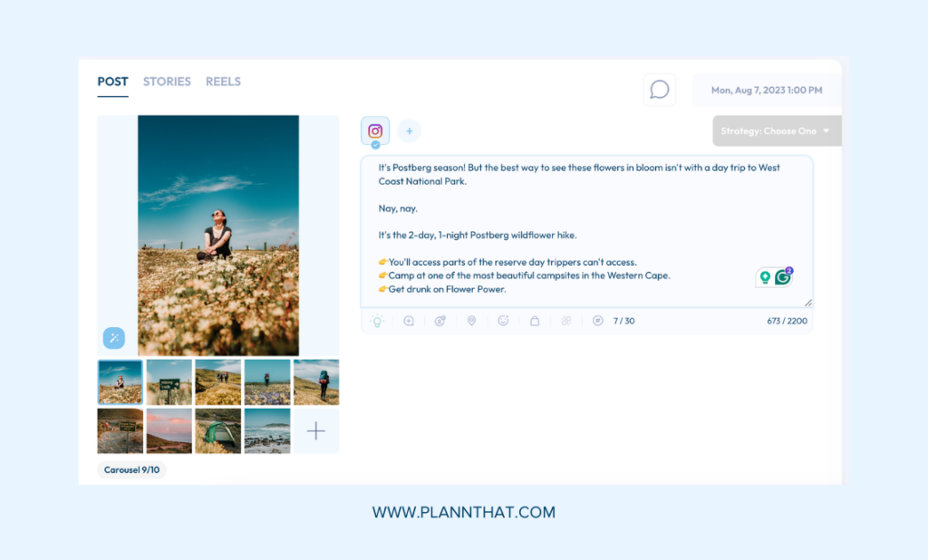The width and height of the screenshot is (928, 560).
Task: Toggle the green suggestion badge on the caption
Action: pos(766,276)
